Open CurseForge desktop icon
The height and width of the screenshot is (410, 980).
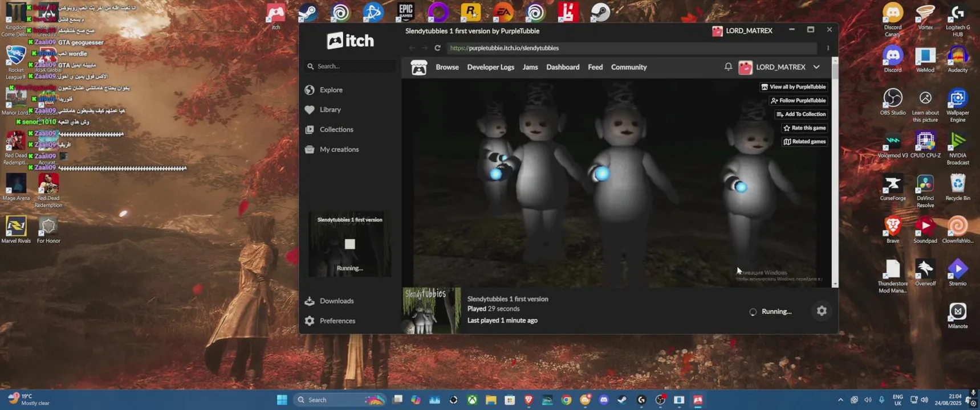click(x=893, y=188)
